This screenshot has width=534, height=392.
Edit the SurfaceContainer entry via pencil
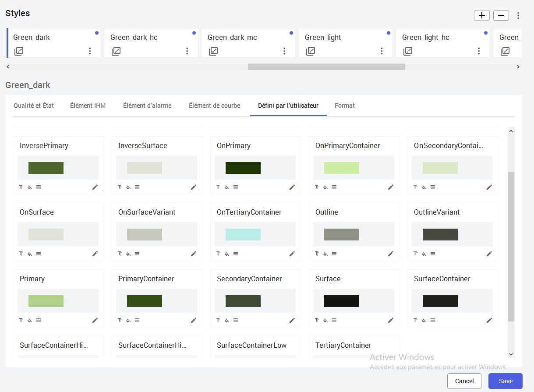(489, 320)
